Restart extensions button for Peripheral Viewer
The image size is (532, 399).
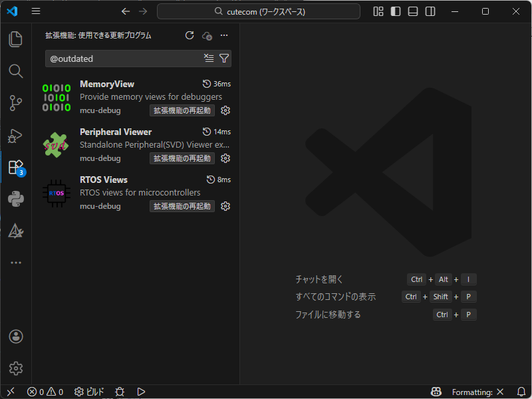182,158
